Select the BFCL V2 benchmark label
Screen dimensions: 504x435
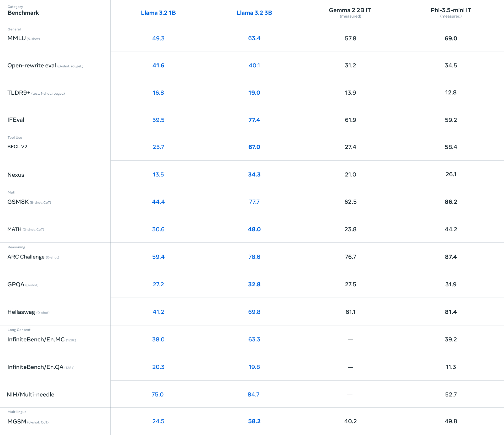point(17,147)
